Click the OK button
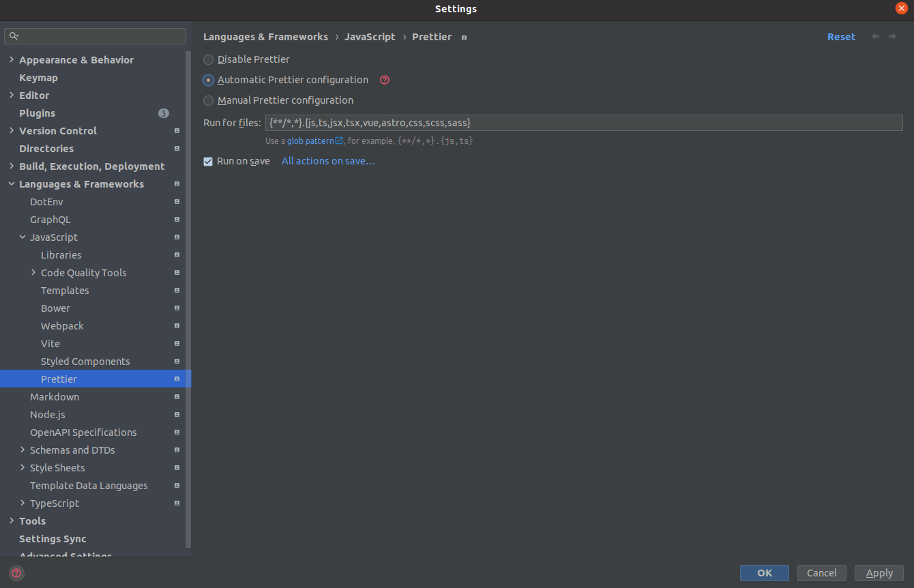This screenshot has width=914, height=588. (765, 573)
